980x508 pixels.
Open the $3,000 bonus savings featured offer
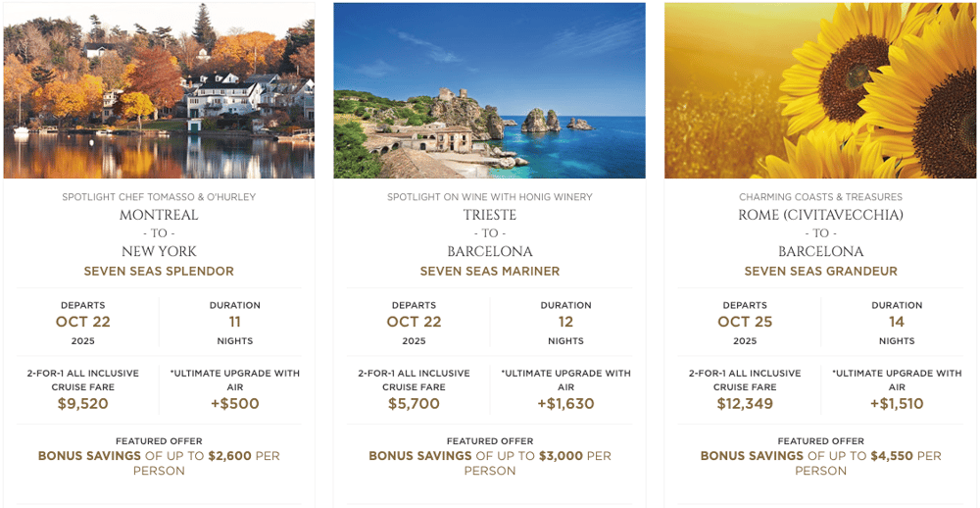coord(490,457)
